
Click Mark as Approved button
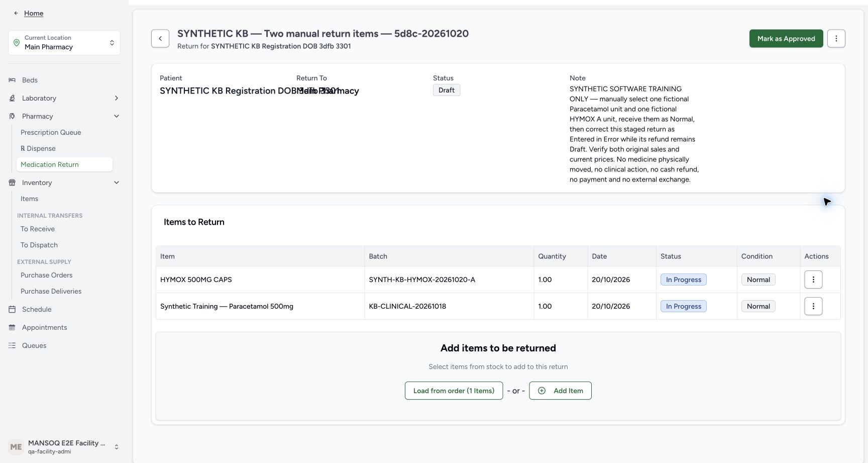(786, 39)
